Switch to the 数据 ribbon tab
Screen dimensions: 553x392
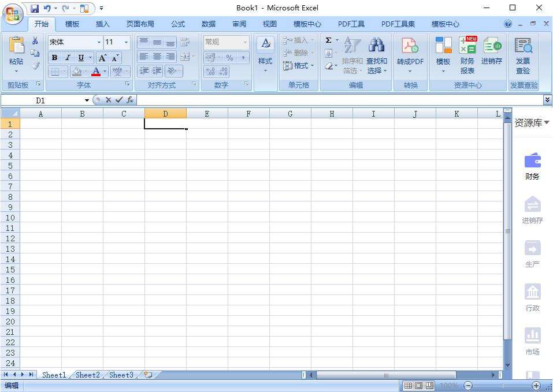(209, 24)
